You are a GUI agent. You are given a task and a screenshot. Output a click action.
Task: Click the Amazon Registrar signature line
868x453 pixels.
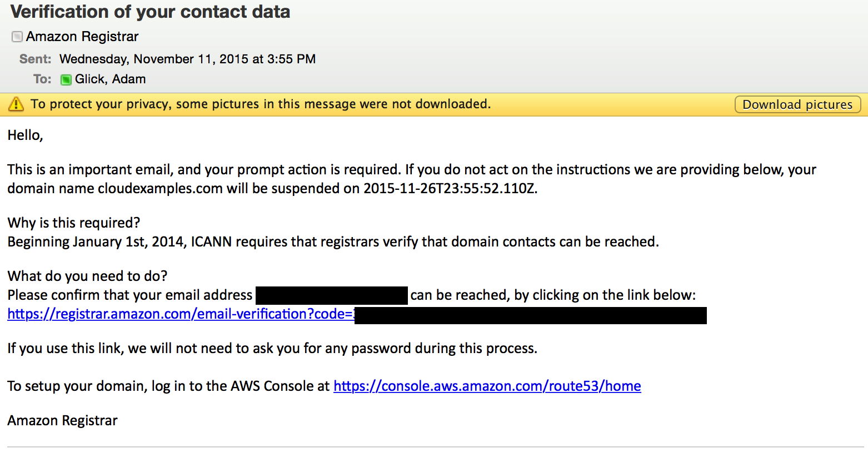pyautogui.click(x=62, y=421)
